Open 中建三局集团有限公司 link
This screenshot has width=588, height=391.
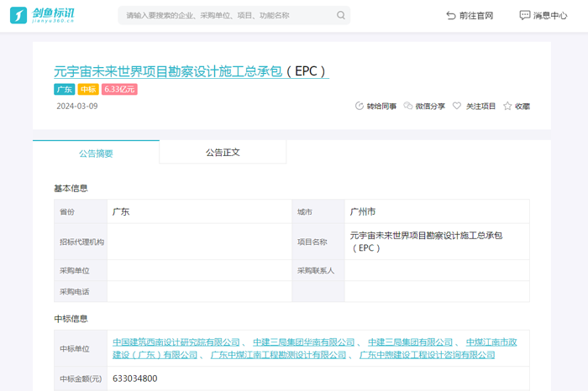click(411, 342)
